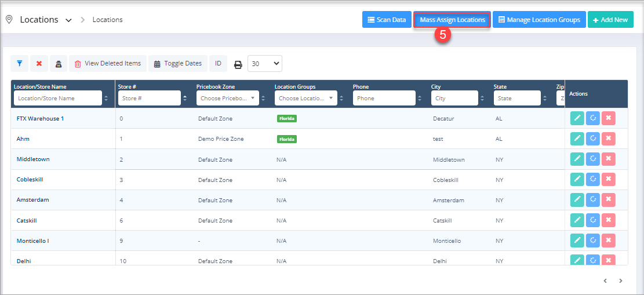Click the printer icon
Image resolution: width=644 pixels, height=295 pixels.
[x=238, y=64]
